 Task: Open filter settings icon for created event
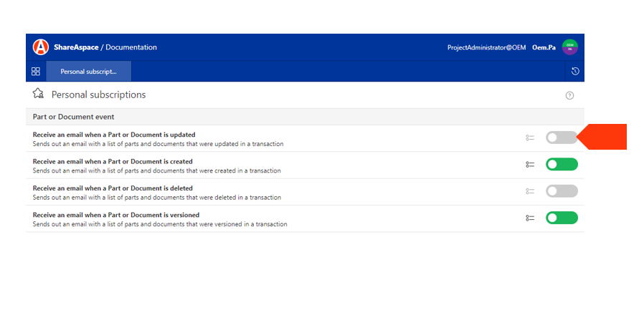click(530, 165)
